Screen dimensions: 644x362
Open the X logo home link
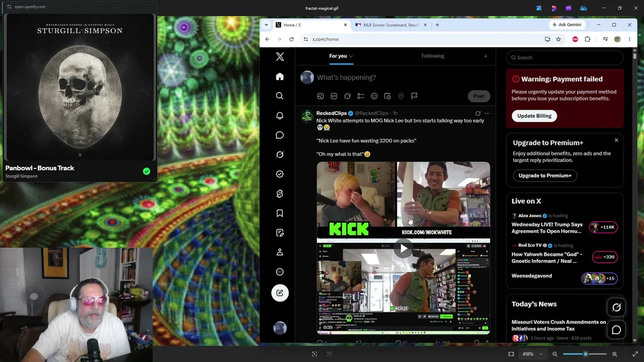click(280, 57)
